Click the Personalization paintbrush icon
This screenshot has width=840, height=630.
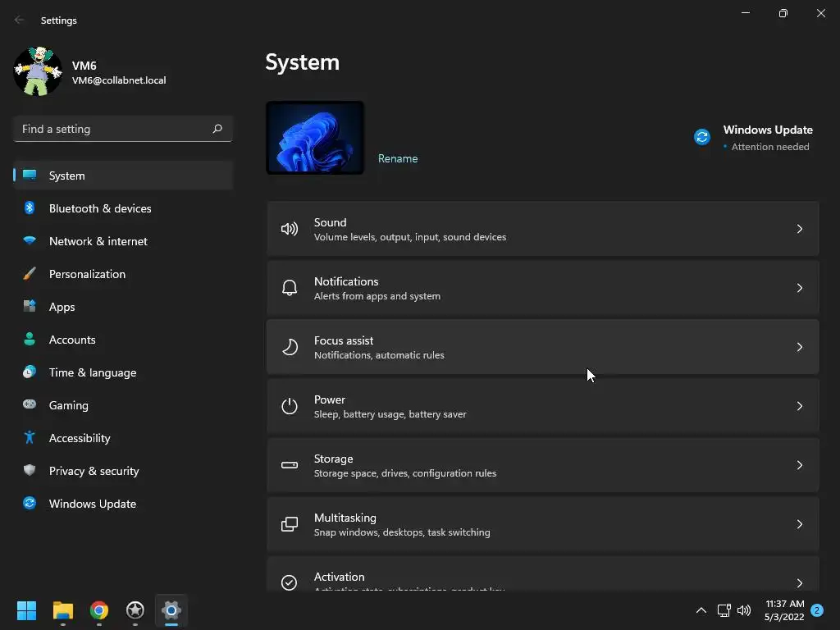pos(30,274)
